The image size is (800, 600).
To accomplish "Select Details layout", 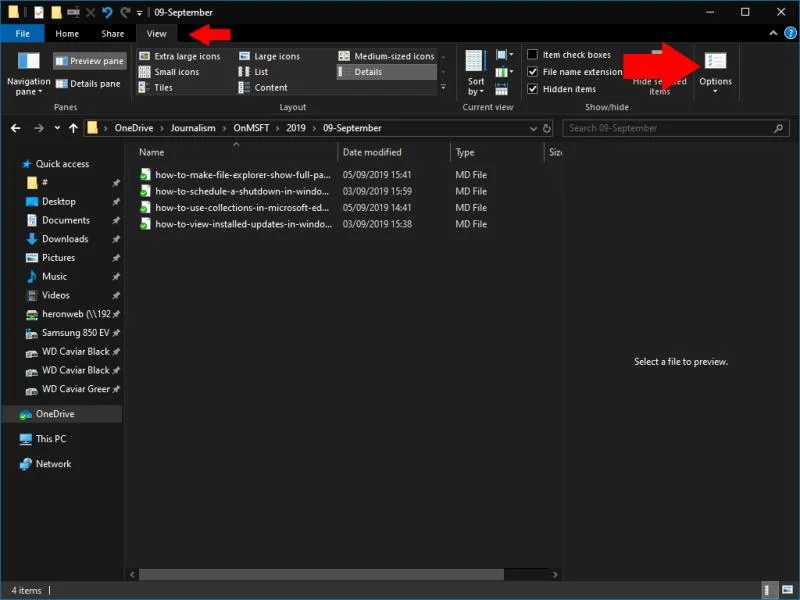I will coord(386,72).
